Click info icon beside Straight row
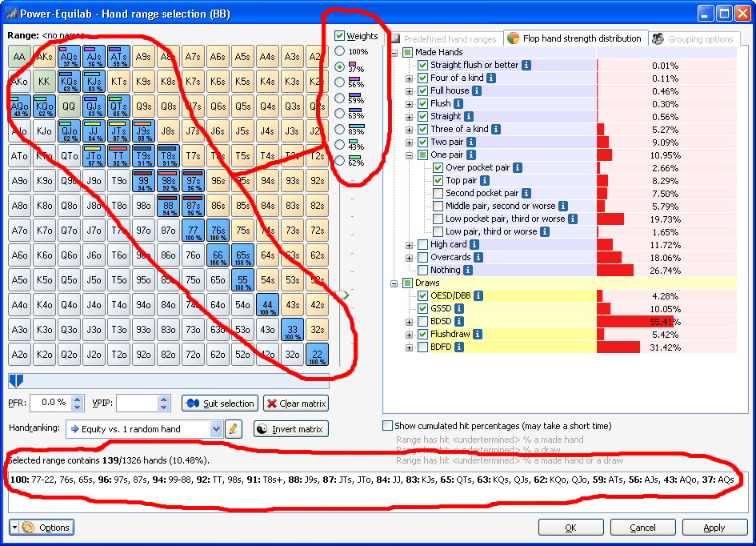756x546 pixels. click(469, 116)
